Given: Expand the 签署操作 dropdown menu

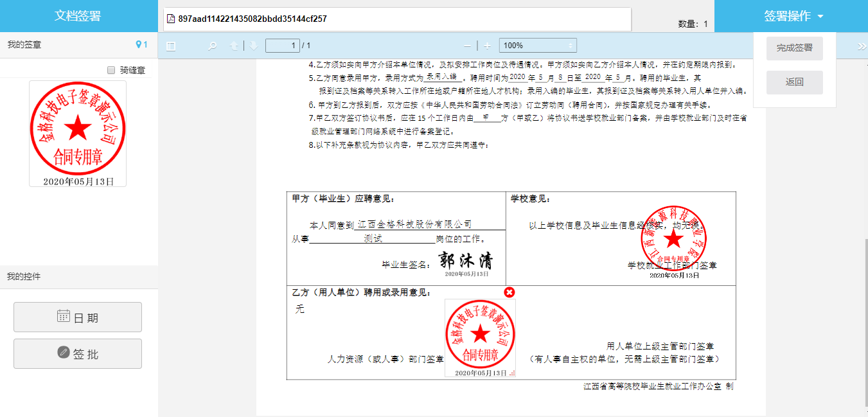Looking at the screenshot, I should click(x=793, y=16).
